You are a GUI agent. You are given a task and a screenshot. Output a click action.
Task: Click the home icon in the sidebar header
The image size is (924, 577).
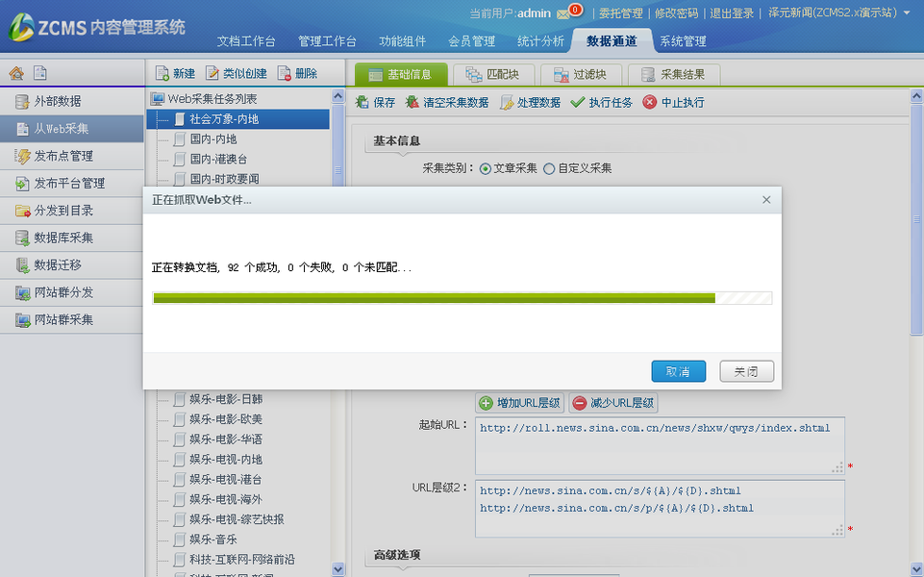pyautogui.click(x=16, y=73)
